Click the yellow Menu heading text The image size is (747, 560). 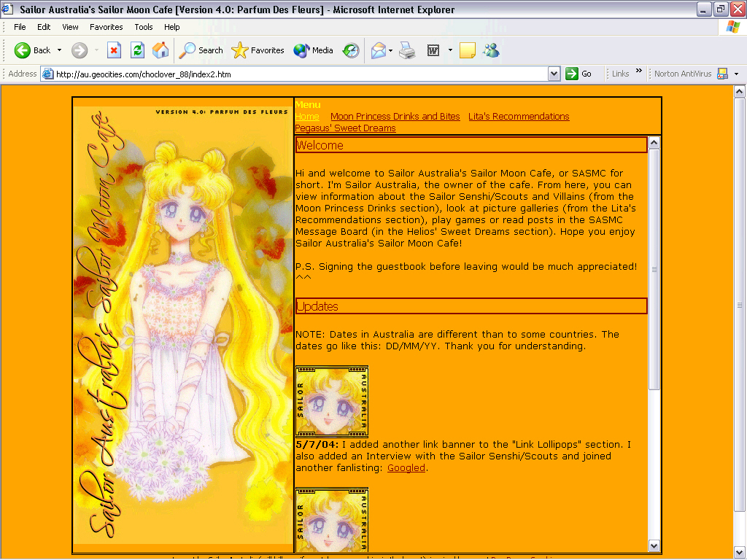(308, 105)
